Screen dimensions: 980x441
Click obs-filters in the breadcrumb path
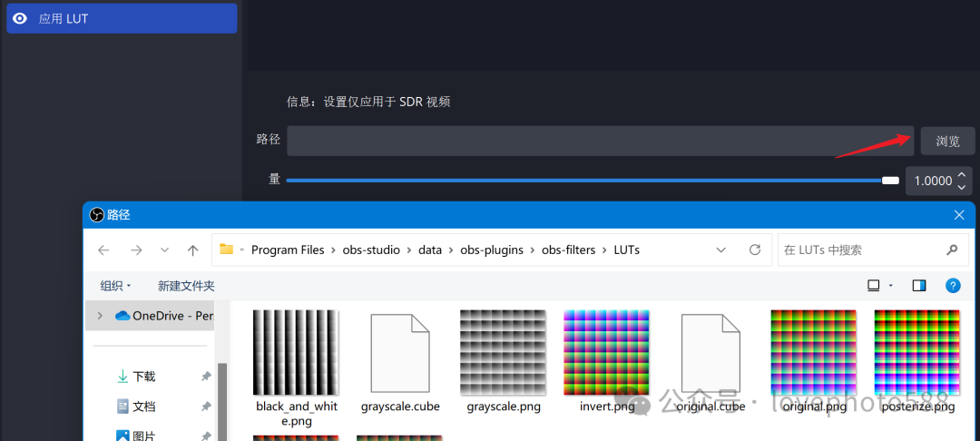(569, 250)
